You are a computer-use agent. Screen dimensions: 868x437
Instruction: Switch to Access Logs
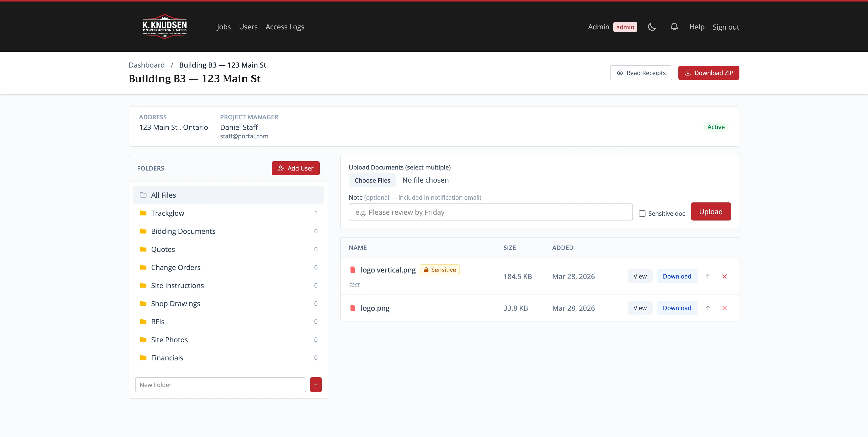pyautogui.click(x=285, y=27)
